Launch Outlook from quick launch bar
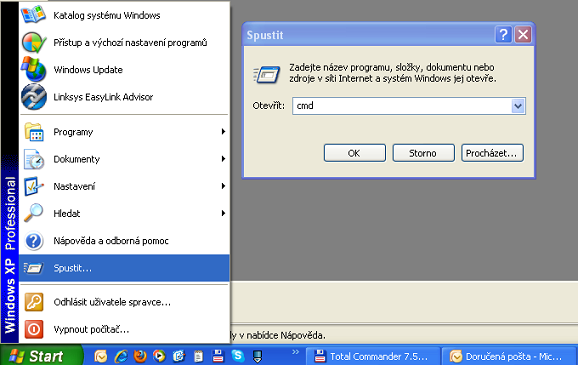Image resolution: width=578 pixels, height=365 pixels. [x=100, y=356]
